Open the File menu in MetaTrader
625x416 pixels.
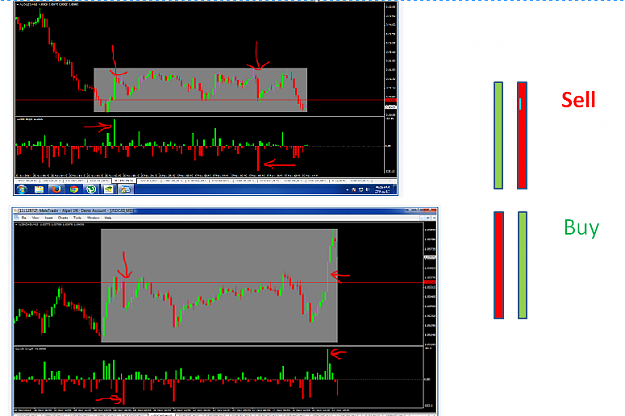coord(24,218)
